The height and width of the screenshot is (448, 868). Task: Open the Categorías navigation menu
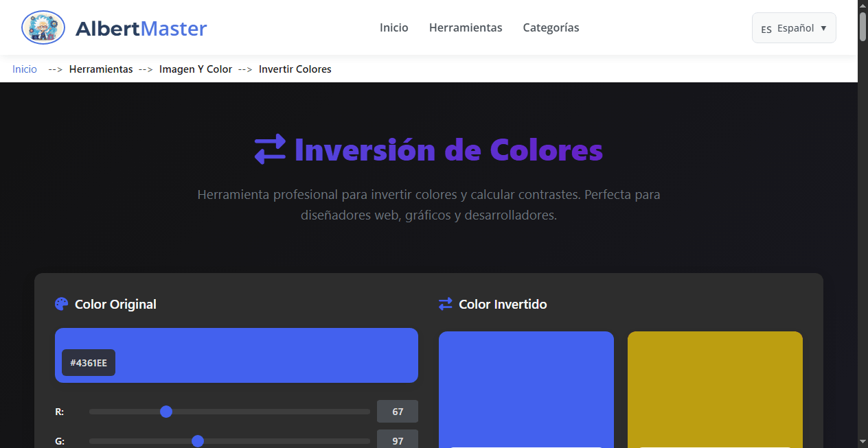click(x=551, y=28)
